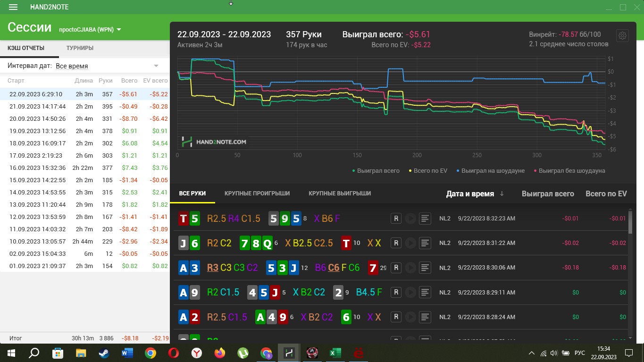Viewport: 644px width, 362px height.
Task: Open Yandex browser from taskbar
Action: [x=197, y=353]
